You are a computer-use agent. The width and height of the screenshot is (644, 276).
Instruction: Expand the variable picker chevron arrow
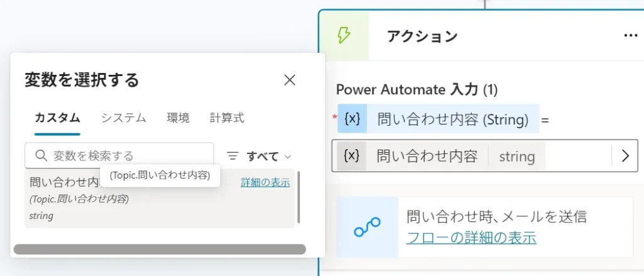[625, 156]
